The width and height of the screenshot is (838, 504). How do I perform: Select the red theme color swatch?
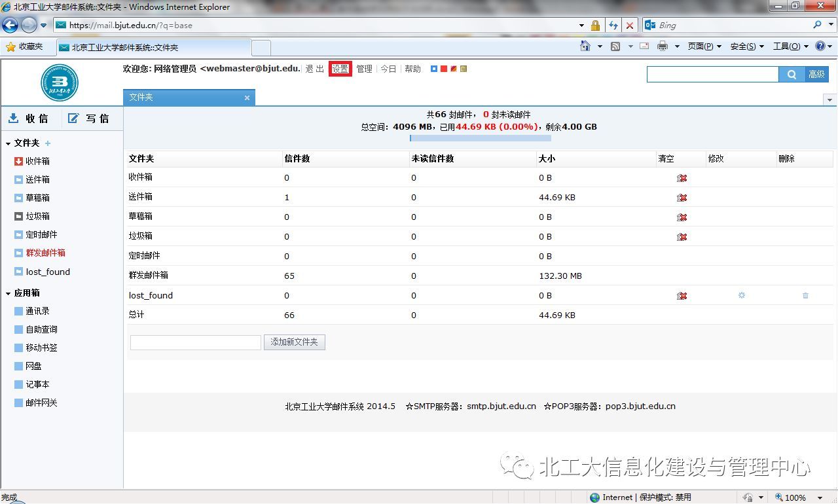tap(443, 68)
